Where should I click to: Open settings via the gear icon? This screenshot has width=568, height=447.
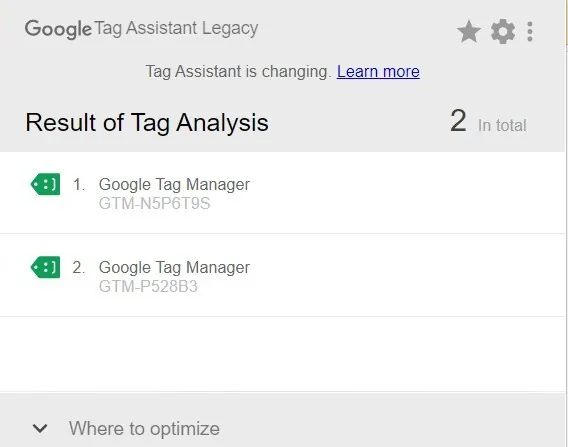pos(503,32)
